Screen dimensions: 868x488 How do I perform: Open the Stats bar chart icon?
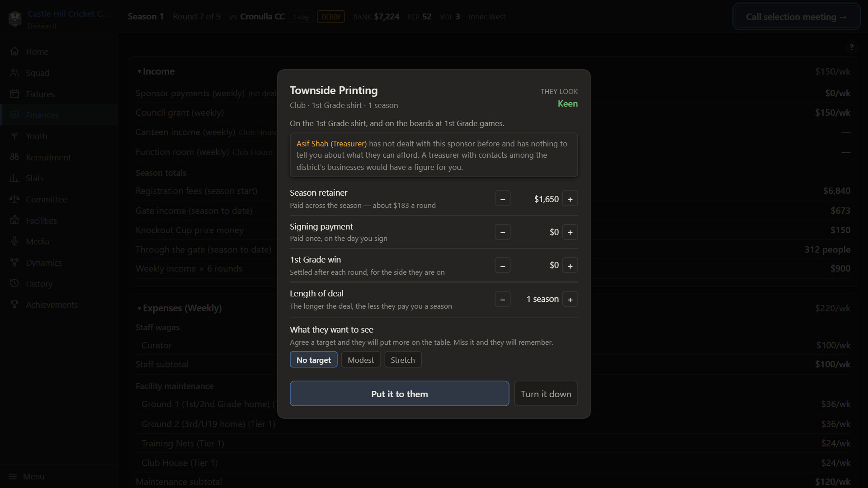pos(14,178)
